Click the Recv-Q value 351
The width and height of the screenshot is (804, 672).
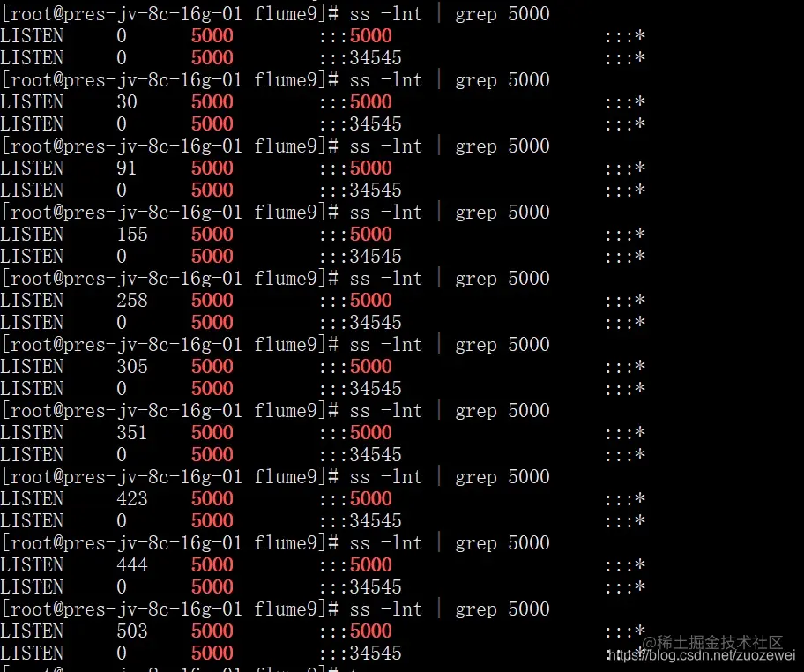[x=132, y=432]
